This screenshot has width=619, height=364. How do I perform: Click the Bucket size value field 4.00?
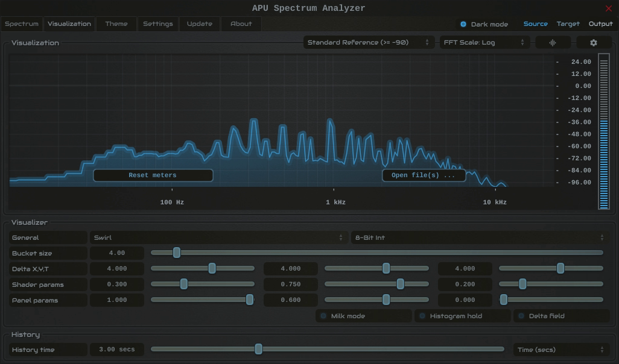(x=117, y=253)
